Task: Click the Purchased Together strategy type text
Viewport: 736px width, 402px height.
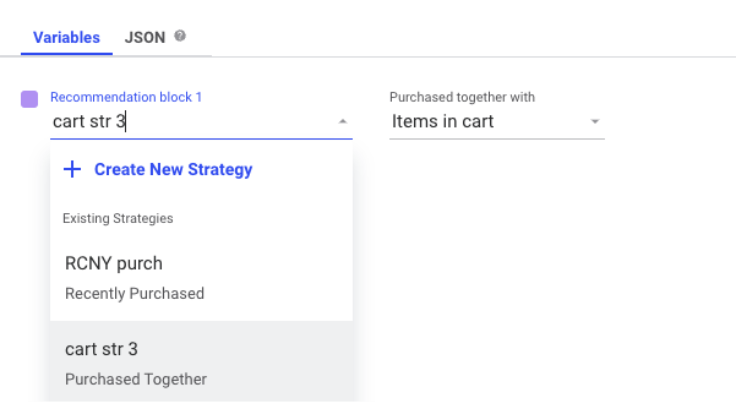Action: (x=136, y=379)
